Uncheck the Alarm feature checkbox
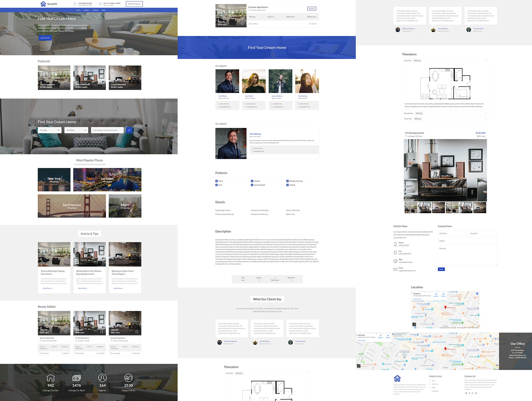The width and height of the screenshot is (532, 401). coord(217,181)
